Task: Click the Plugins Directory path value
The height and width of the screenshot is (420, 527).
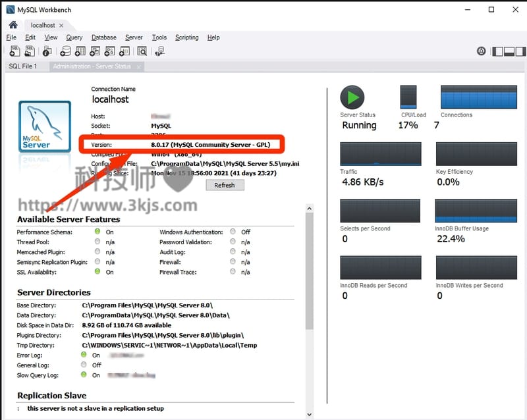Action: point(163,335)
